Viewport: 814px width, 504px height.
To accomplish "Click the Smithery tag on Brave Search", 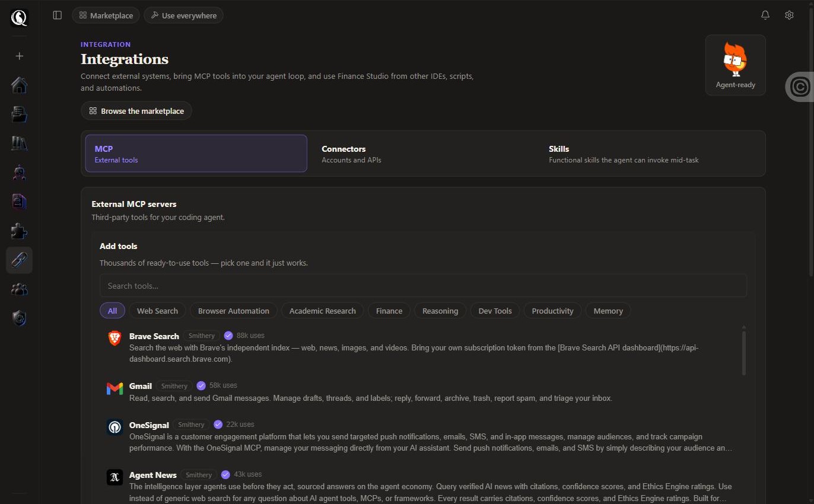I will [x=202, y=336].
